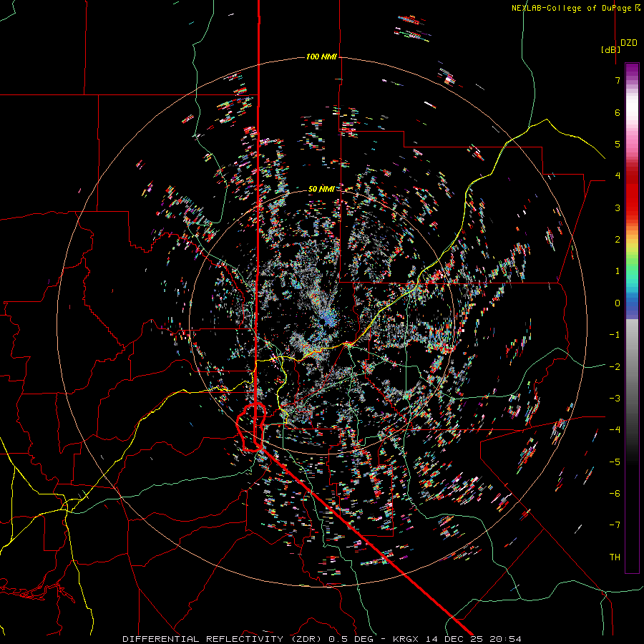The image size is (644, 644).
Task: Click the 0 value on the scale
Action: 618,303
